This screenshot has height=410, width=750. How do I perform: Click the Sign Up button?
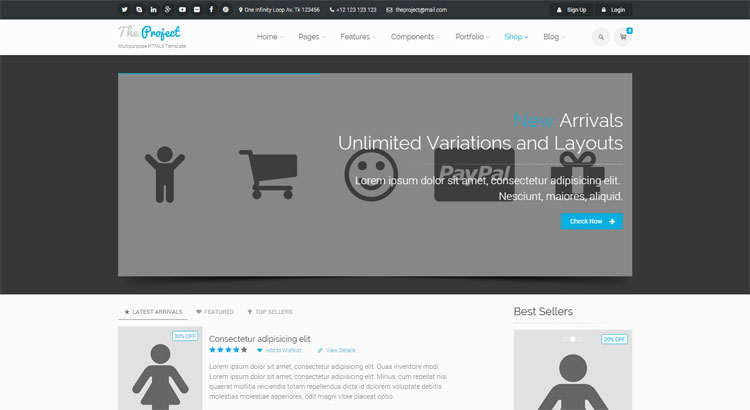(x=571, y=9)
